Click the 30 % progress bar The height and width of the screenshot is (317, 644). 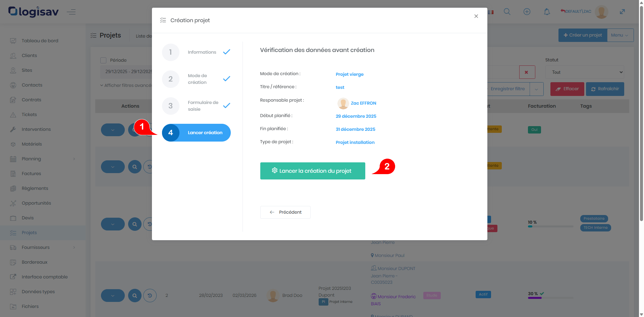550,298
